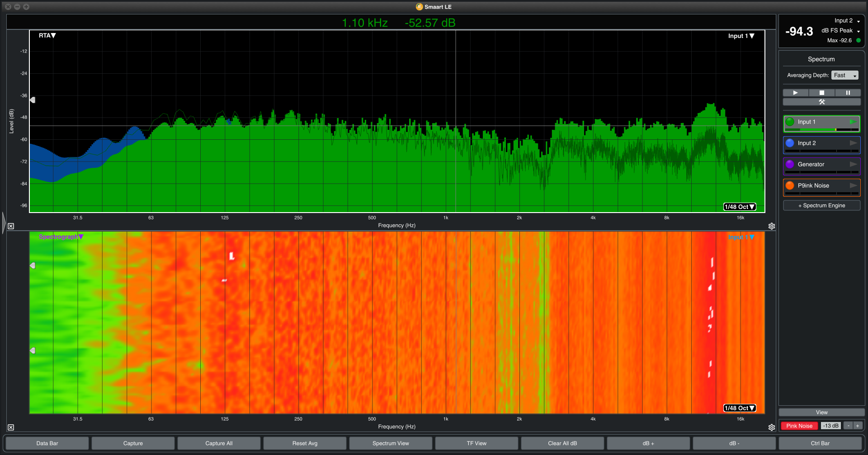
Task: Click the purple Generator color dot
Action: [x=790, y=164]
